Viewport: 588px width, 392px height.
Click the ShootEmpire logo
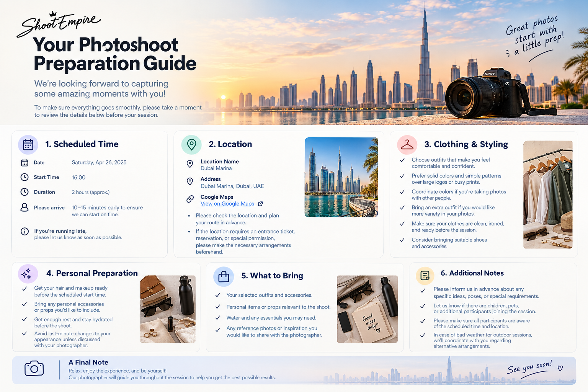click(x=59, y=25)
